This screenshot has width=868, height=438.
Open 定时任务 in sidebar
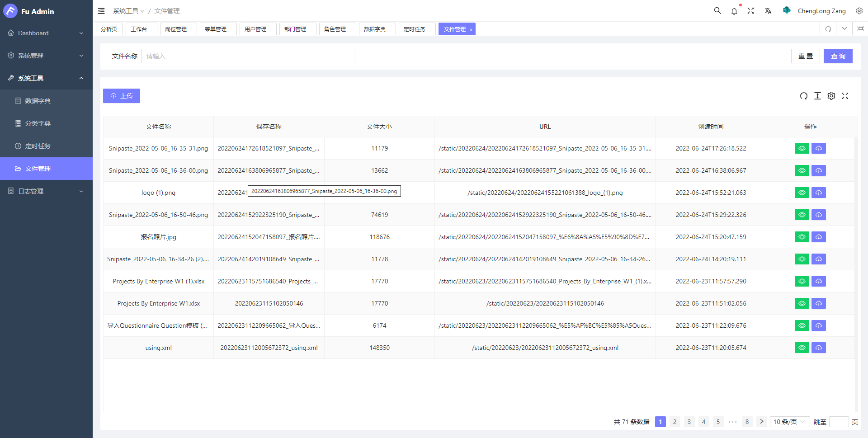[46, 146]
